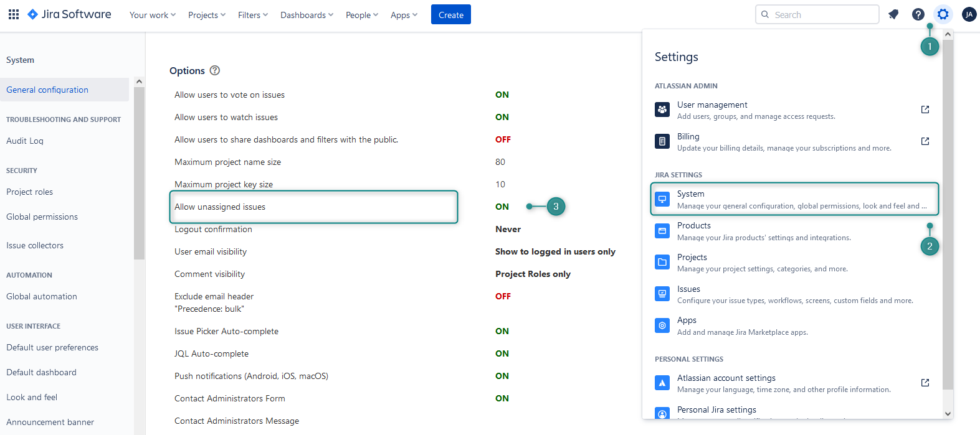This screenshot has width=980, height=435.
Task: Click the settings gear icon
Action: pyautogui.click(x=943, y=14)
